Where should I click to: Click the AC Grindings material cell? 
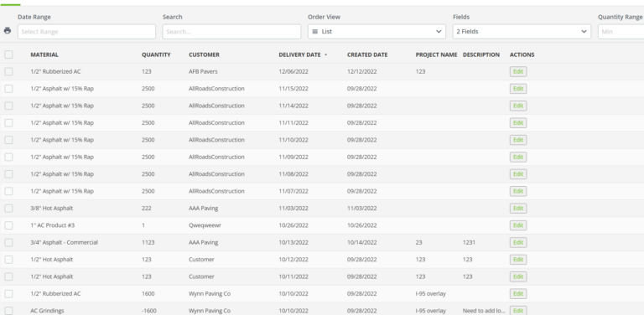tap(47, 311)
